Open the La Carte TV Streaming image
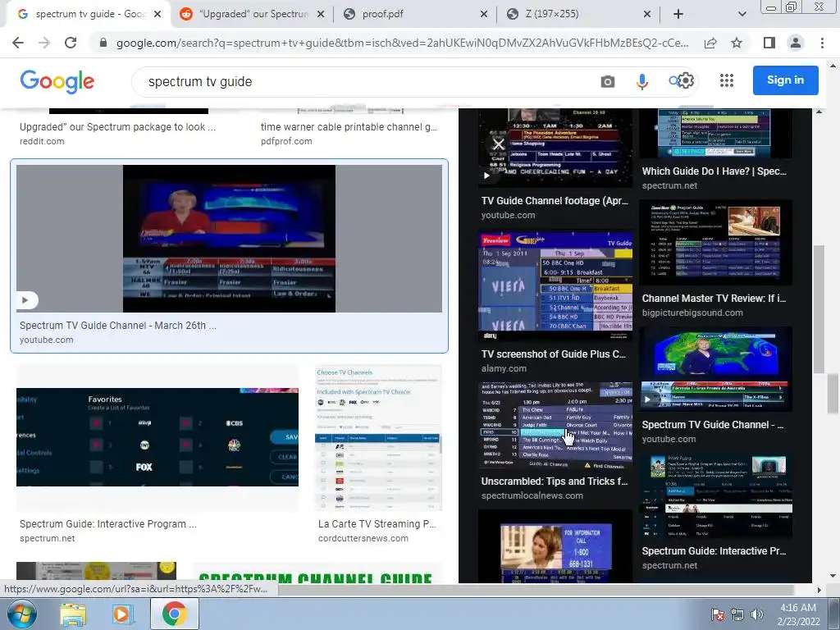The width and height of the screenshot is (840, 630). click(x=378, y=438)
